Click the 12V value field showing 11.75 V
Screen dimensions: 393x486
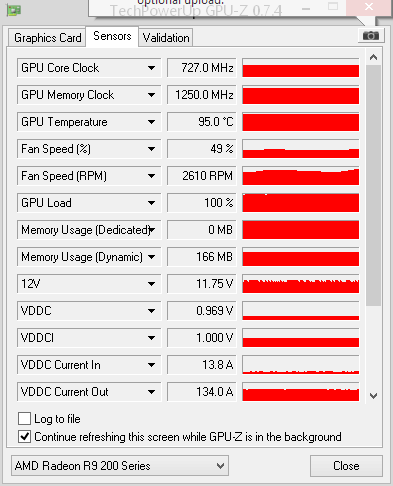pos(202,284)
